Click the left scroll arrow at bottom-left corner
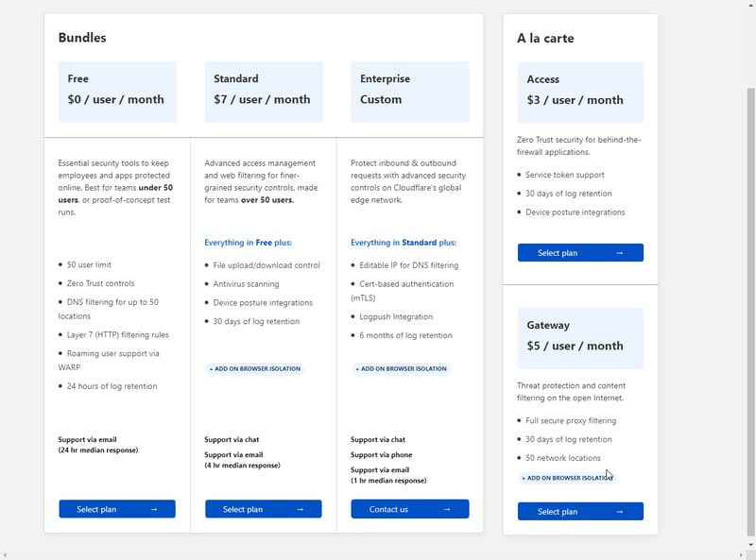Image resolution: width=756 pixels, height=560 pixels. pyautogui.click(x=4, y=555)
